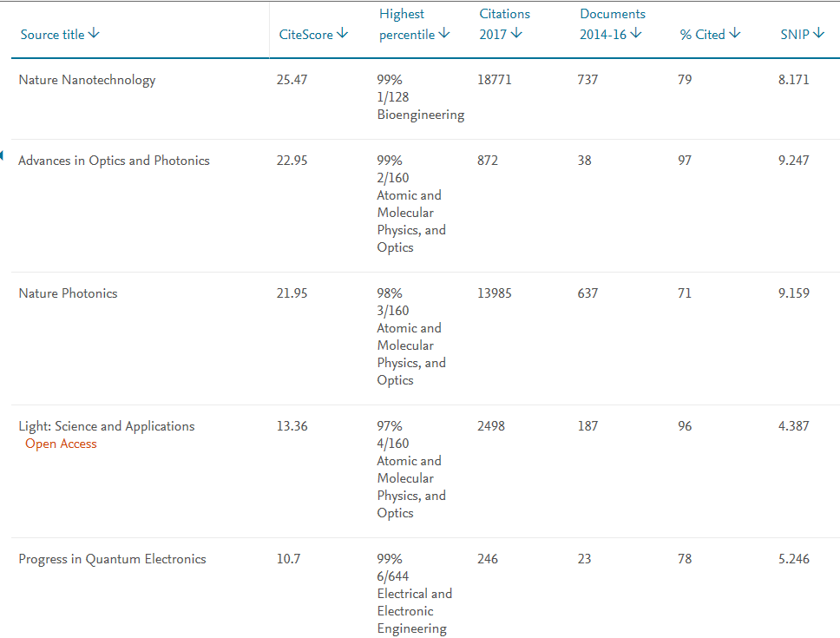Screen dimensions: 840x638
Task: Click the orange Open Access label
Action: (x=61, y=444)
